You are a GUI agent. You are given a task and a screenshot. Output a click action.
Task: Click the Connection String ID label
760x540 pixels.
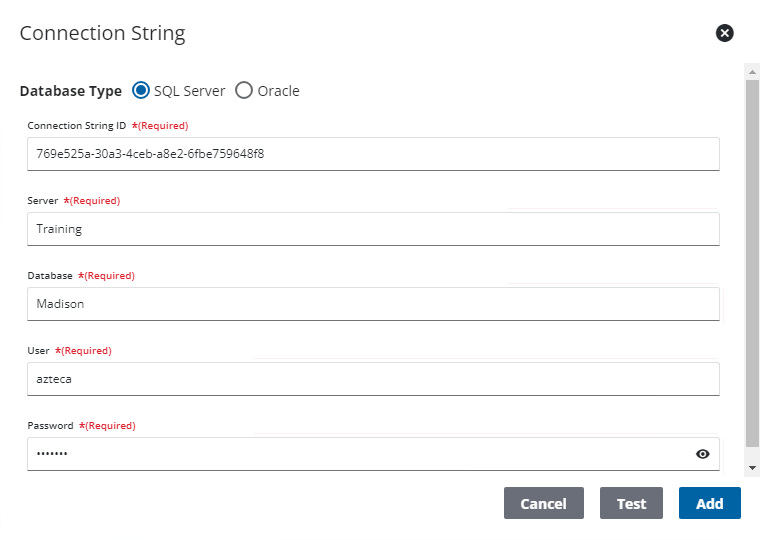[x=76, y=126]
